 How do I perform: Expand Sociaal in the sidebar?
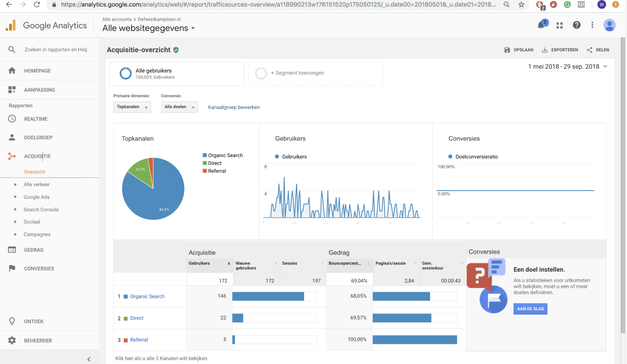(x=15, y=222)
